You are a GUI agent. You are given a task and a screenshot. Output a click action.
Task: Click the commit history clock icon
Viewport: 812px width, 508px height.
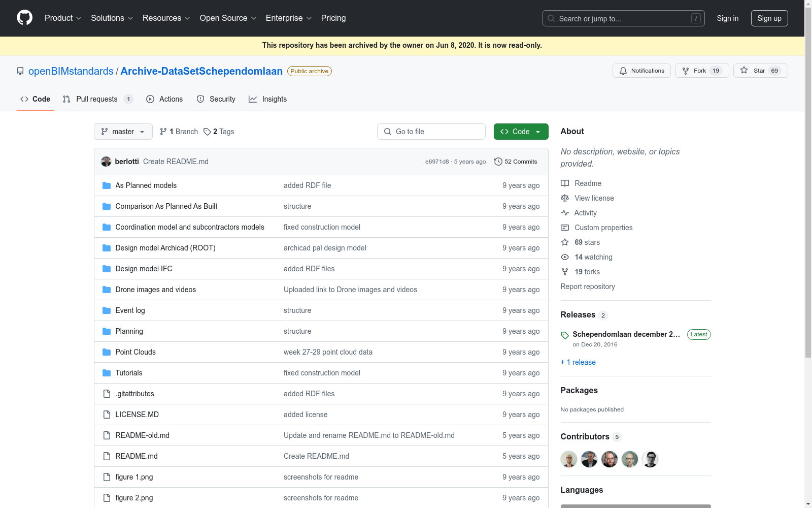point(498,162)
